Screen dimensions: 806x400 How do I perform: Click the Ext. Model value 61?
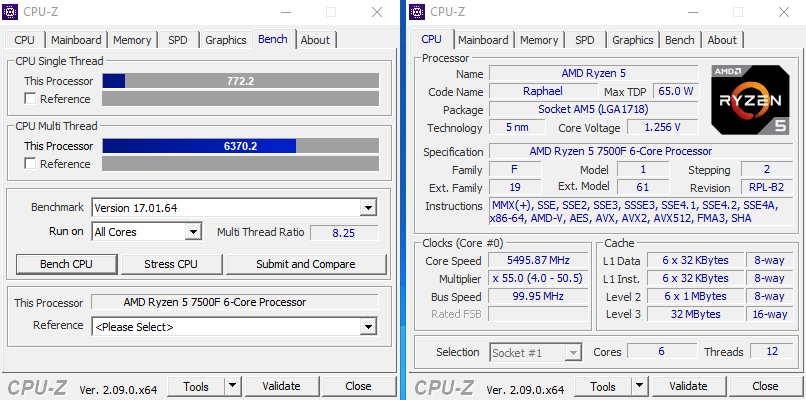pos(643,188)
